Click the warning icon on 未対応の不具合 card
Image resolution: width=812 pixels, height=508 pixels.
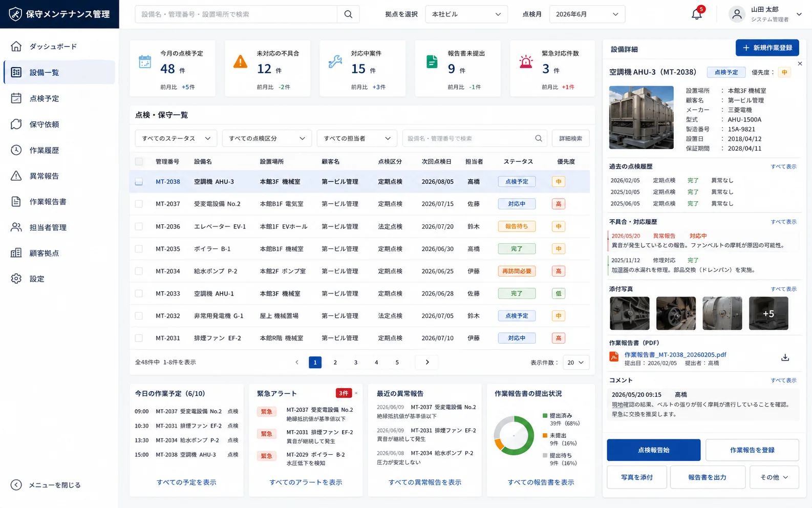coord(240,62)
